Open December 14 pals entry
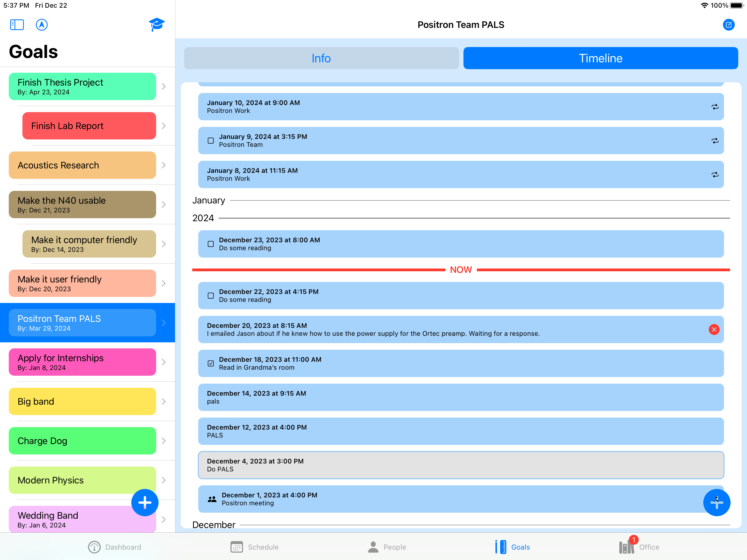The height and width of the screenshot is (560, 747). coord(461,397)
